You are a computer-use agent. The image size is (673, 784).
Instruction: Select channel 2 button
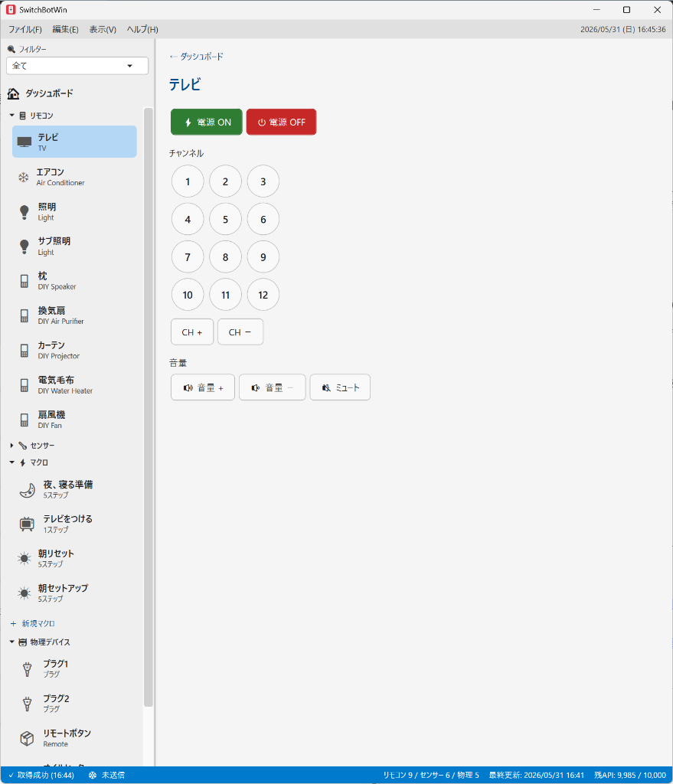point(226,181)
